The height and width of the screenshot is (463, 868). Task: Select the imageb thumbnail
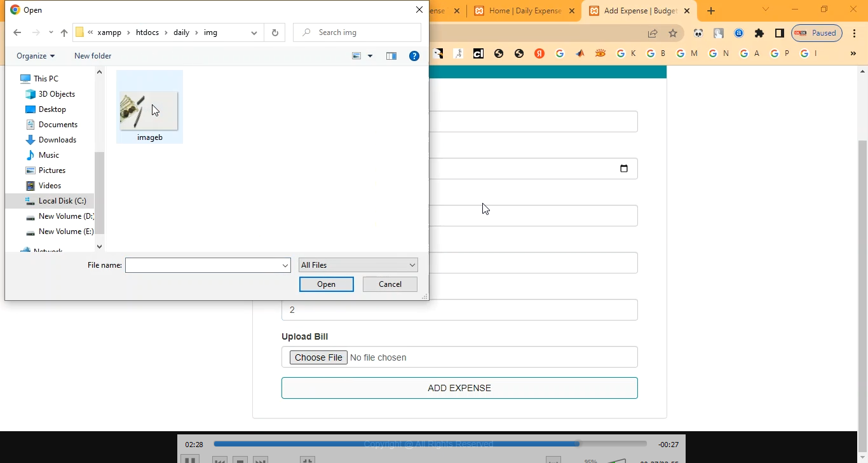149,111
